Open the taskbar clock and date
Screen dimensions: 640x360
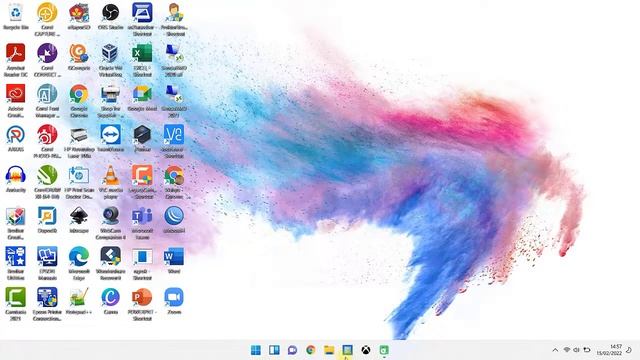point(609,350)
